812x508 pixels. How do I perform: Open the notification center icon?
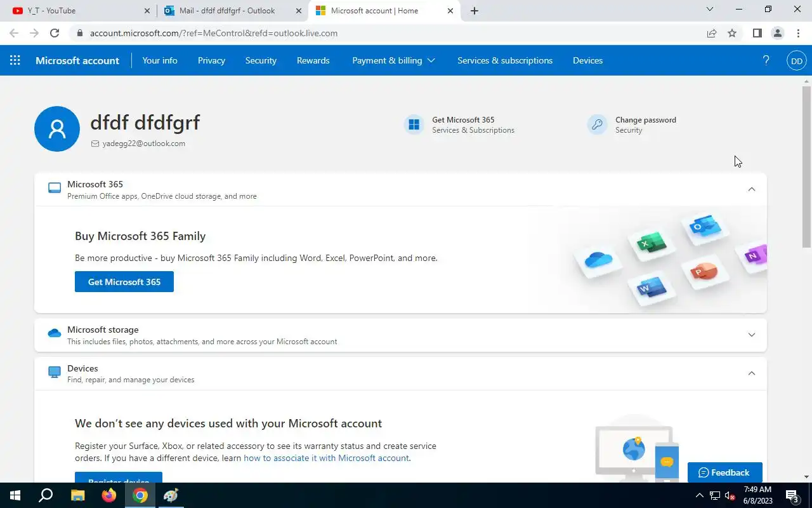(x=792, y=495)
